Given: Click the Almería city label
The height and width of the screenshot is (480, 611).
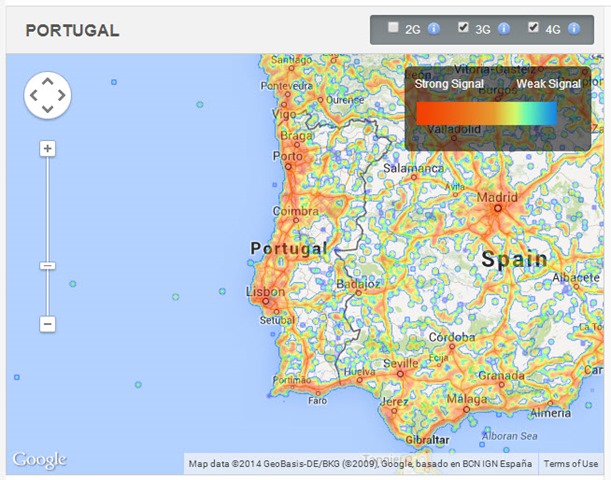Looking at the screenshot, I should click(551, 413).
